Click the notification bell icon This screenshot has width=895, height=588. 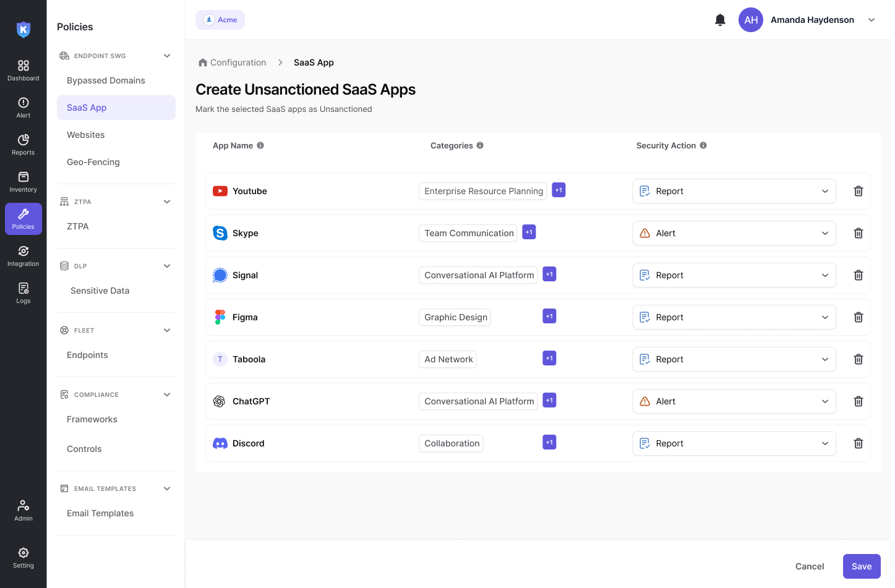(x=720, y=20)
